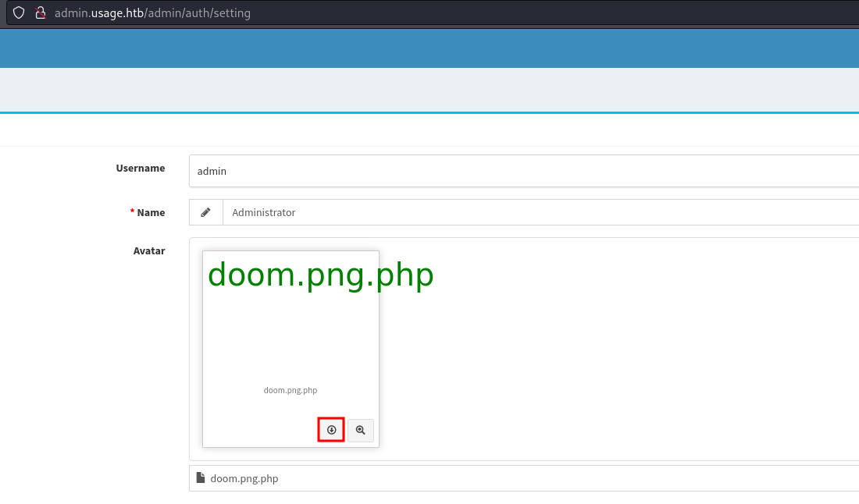
Task: Click into the Name field showing Administrator
Action: tap(539, 212)
